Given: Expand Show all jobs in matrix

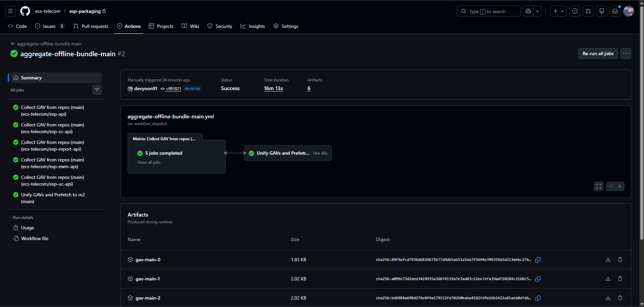Looking at the screenshot, I should (149, 162).
